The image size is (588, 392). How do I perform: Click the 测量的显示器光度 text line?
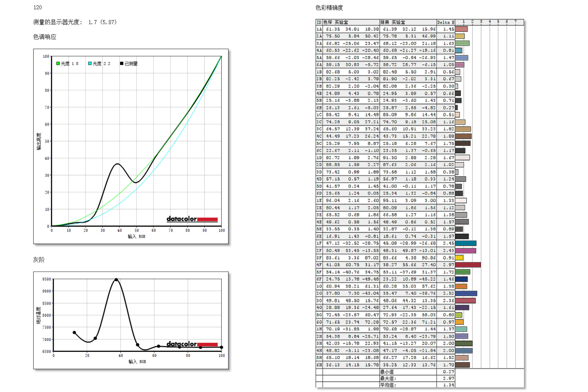[75, 22]
